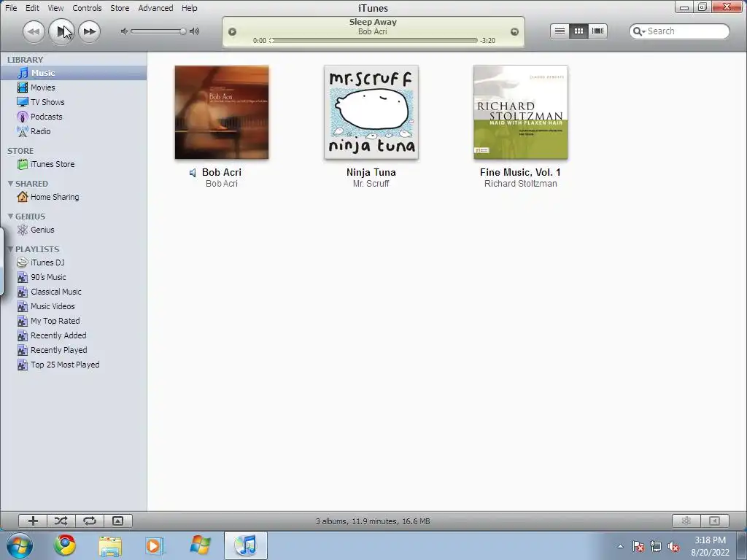
Task: Launch Google Chrome from the taskbar
Action: point(65,545)
